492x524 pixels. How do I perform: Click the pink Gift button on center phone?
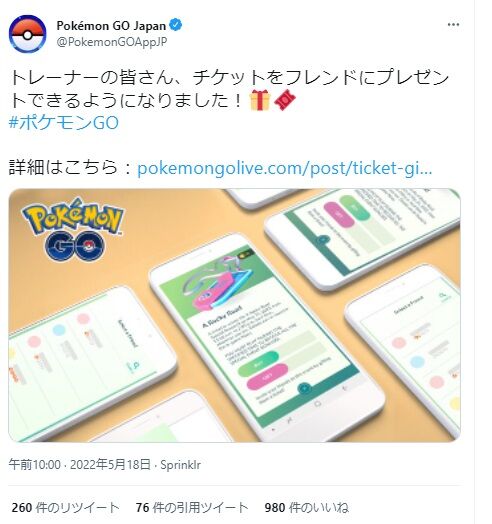(x=267, y=377)
